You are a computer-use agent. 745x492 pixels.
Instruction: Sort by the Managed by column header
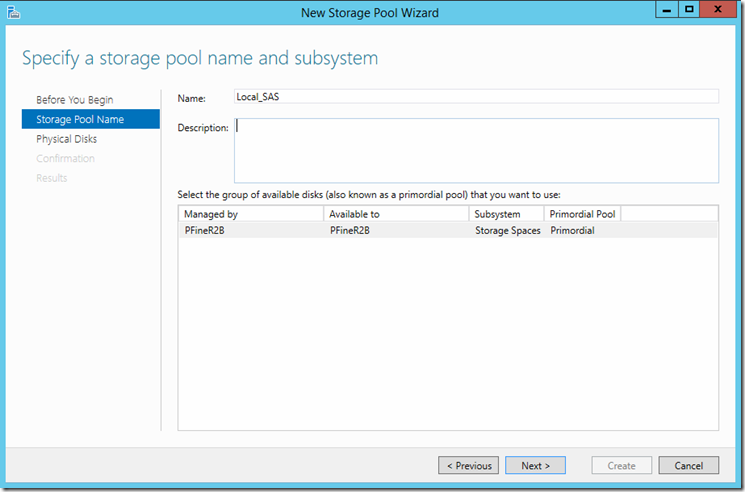[250, 214]
